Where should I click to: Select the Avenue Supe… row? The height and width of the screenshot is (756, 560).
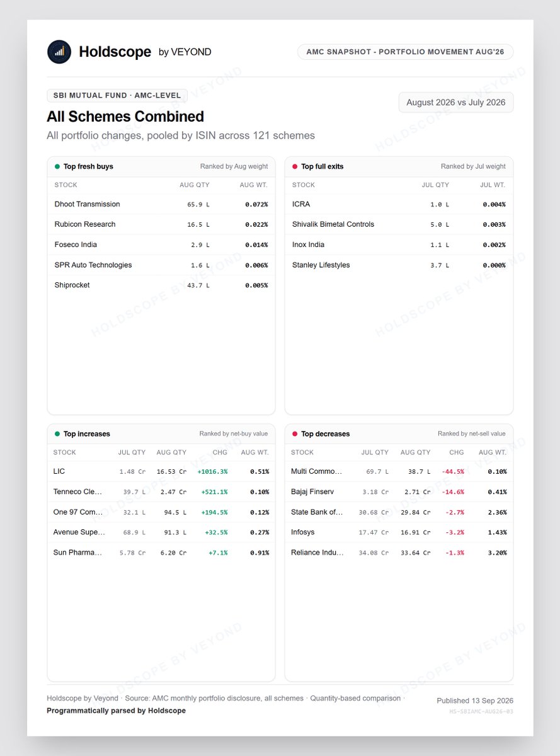coord(161,532)
